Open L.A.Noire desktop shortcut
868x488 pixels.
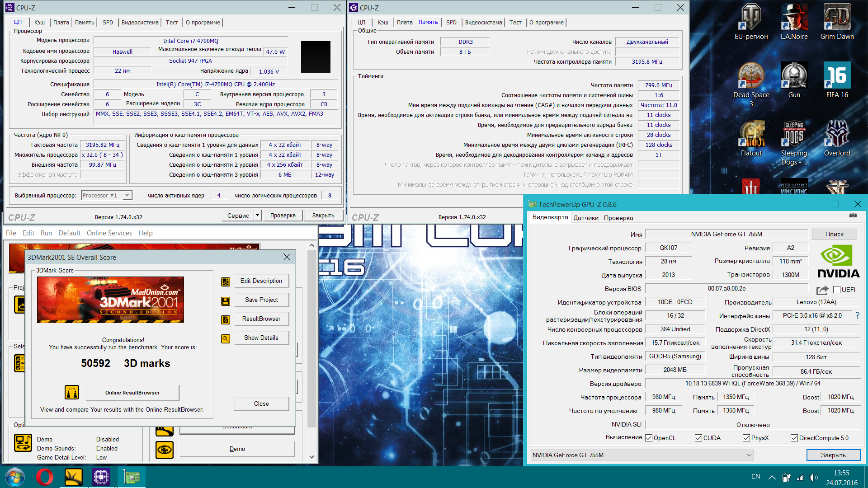794,21
